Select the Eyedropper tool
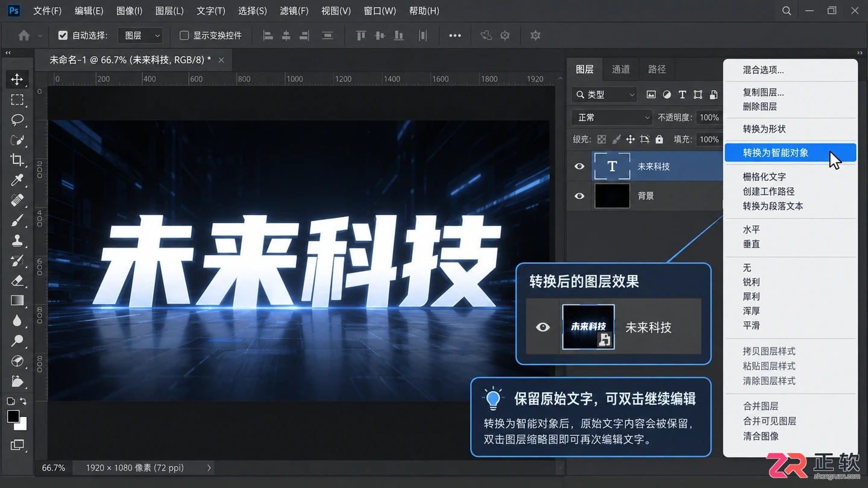This screenshot has width=868, height=488. point(17,180)
